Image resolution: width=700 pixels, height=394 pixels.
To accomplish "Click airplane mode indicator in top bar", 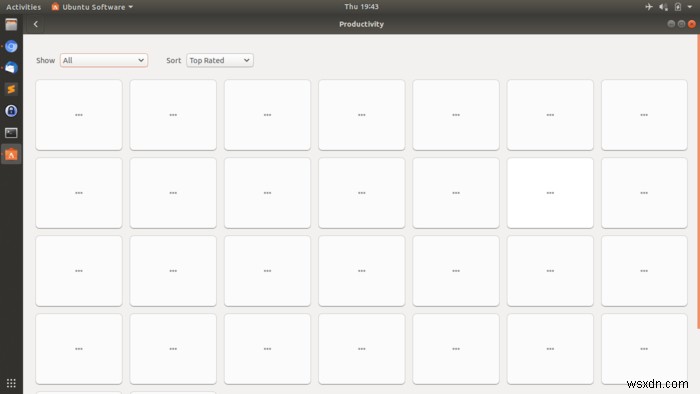I will pyautogui.click(x=649, y=7).
